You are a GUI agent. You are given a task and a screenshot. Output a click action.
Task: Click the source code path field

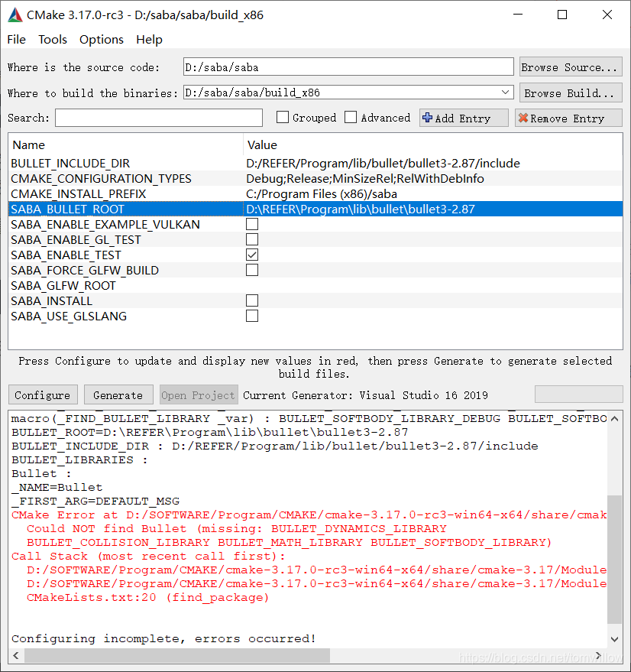click(348, 67)
